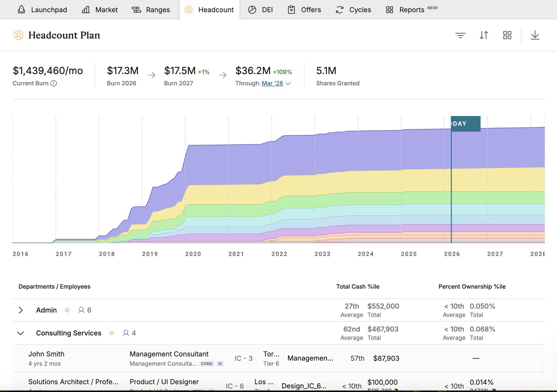The height and width of the screenshot is (392, 557).
Task: Open the Reports tab
Action: tap(412, 10)
